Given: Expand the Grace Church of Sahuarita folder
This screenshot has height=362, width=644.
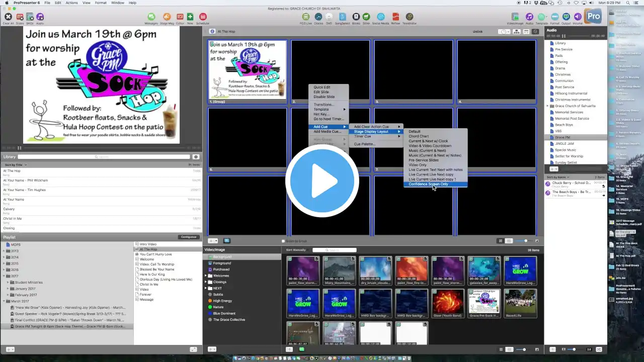Looking at the screenshot, I should (x=548, y=106).
